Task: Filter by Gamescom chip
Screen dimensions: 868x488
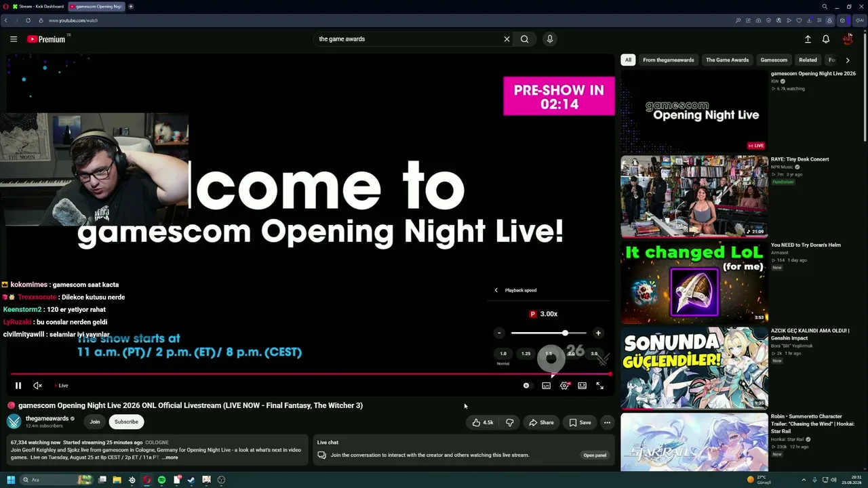Action: click(774, 60)
